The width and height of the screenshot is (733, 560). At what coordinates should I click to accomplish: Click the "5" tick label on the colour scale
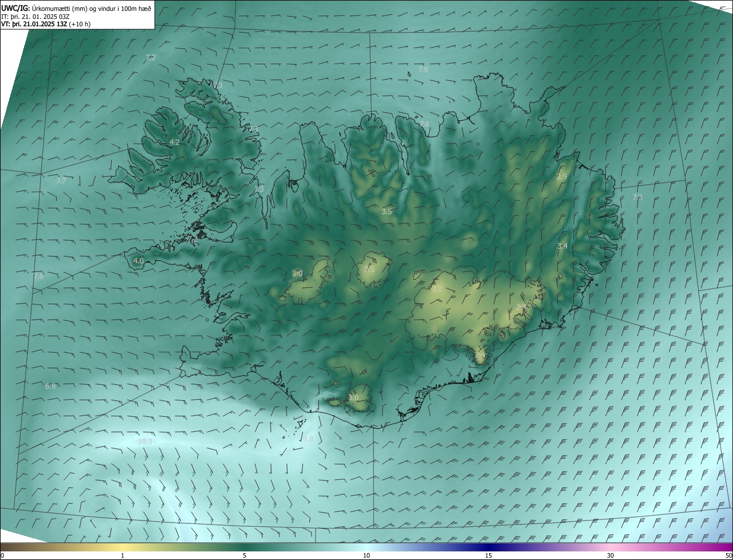[245, 556]
